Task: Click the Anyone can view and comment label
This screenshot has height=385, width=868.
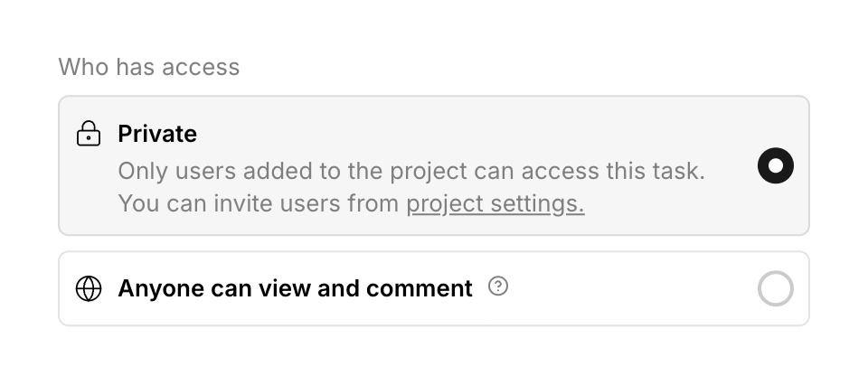Action: pos(295,288)
